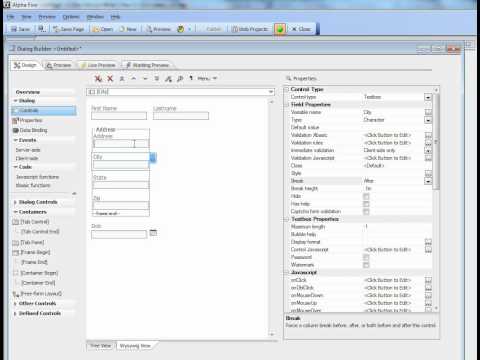Click the [Container Begin] icon
Screen dimensions: 480x360
[x=16, y=273]
